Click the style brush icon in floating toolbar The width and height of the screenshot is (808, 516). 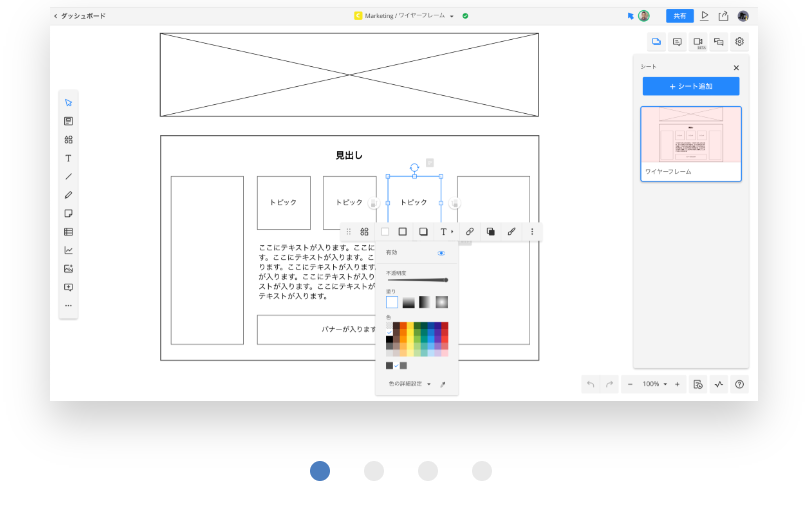click(x=511, y=232)
